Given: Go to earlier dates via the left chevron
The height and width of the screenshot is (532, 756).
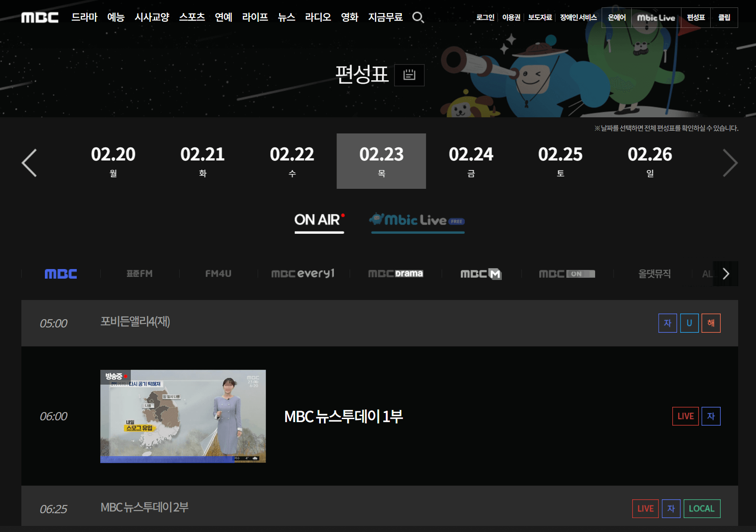Looking at the screenshot, I should coord(29,162).
